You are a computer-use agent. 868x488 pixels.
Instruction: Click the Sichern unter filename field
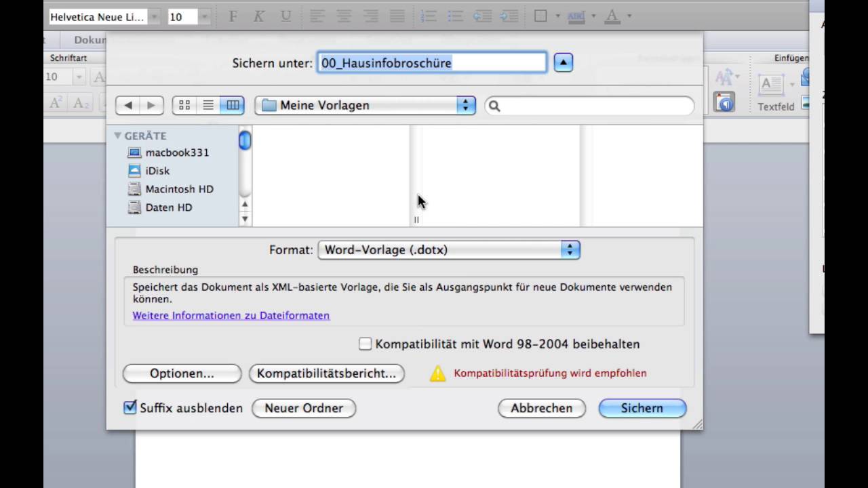pyautogui.click(x=432, y=63)
